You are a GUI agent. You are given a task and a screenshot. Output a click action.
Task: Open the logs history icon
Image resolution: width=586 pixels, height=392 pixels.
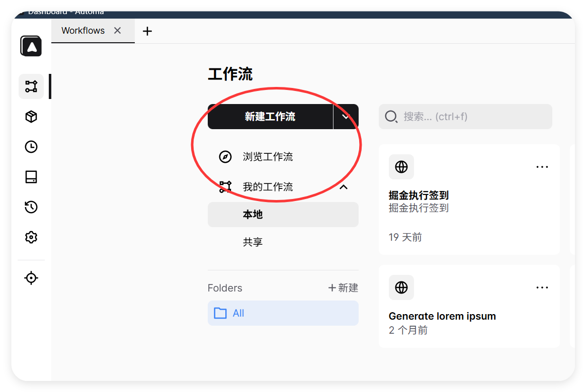[31, 207]
